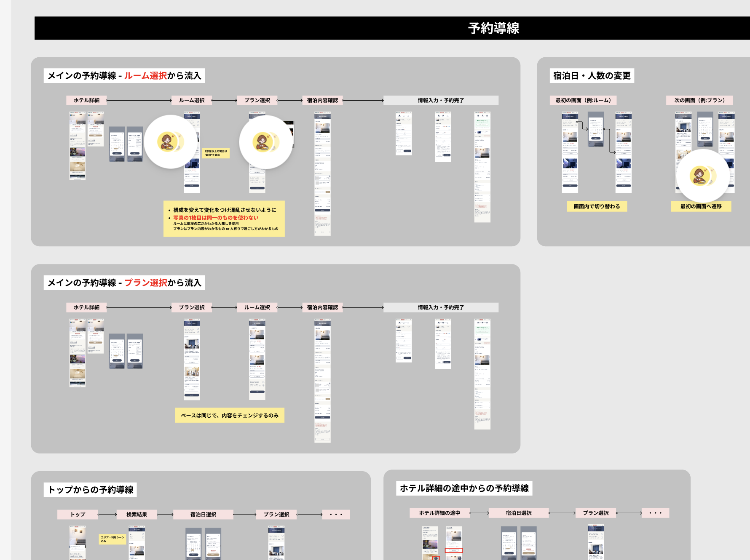The image size is (750, 560).
Task: Select the ルーム選択 screen mockup in the プラン選択から流入 flow
Action: click(257, 359)
